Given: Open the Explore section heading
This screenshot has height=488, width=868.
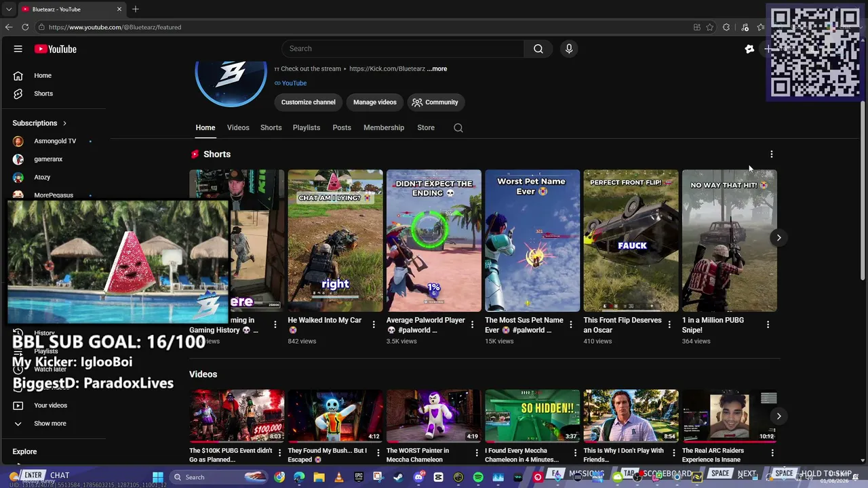Looking at the screenshot, I should (x=24, y=451).
